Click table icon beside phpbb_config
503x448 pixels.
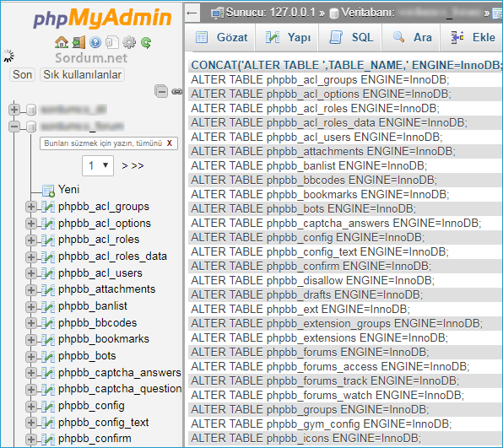click(48, 407)
